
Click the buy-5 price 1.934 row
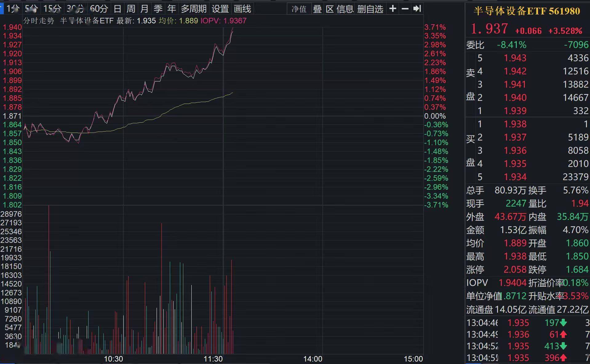[515, 177]
